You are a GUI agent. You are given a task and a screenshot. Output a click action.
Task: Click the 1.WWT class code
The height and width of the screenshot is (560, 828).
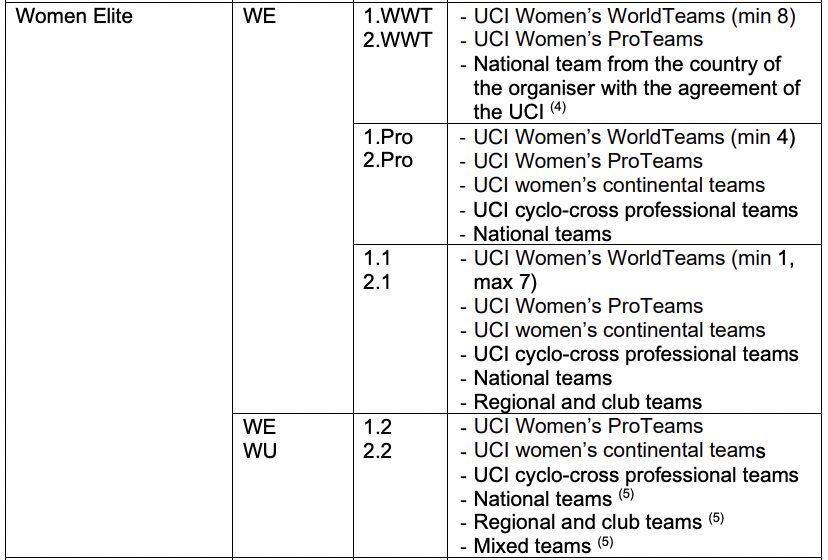click(397, 16)
